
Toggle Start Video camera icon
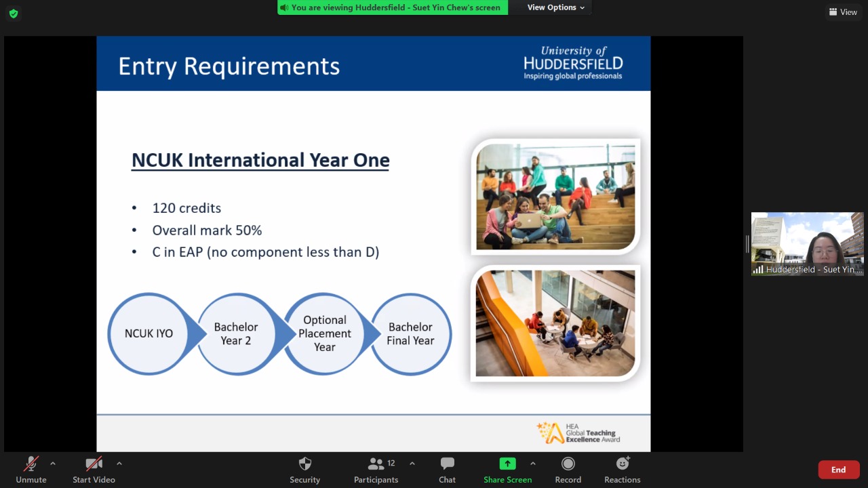pos(94,464)
